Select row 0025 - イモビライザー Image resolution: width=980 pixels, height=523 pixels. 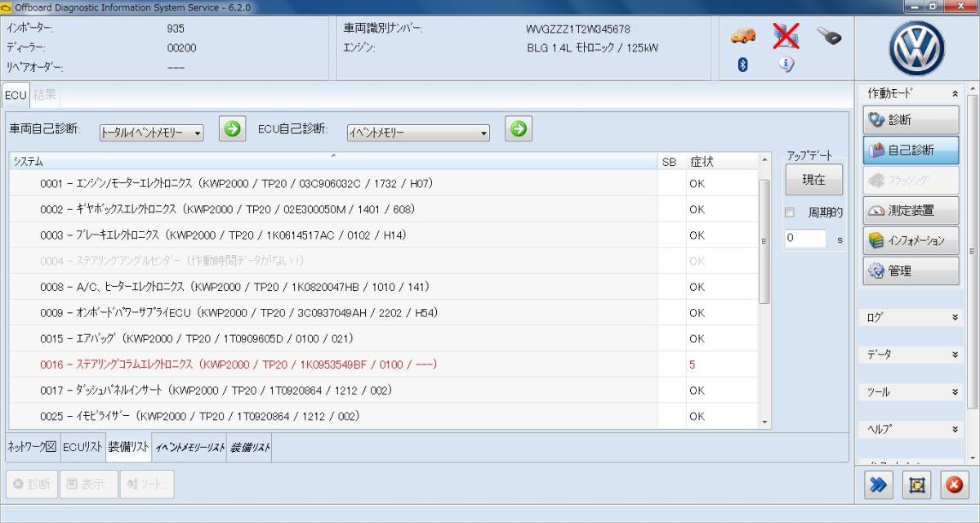384,416
